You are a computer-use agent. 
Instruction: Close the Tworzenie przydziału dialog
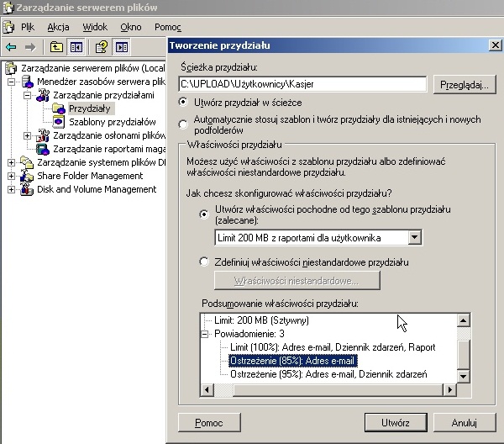click(496, 45)
